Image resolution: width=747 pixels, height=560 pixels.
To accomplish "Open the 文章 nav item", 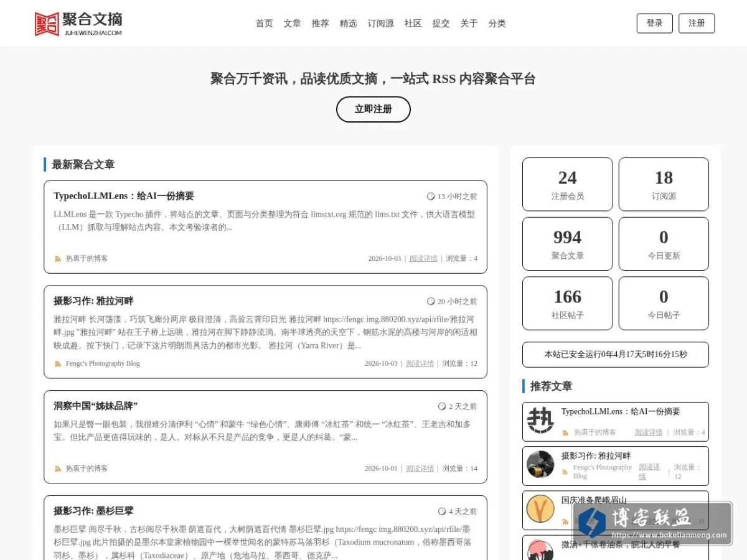I will (x=293, y=24).
